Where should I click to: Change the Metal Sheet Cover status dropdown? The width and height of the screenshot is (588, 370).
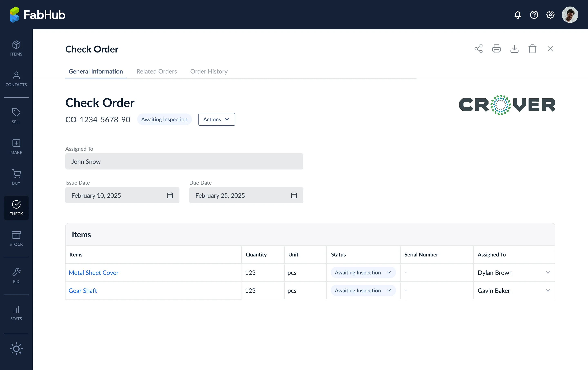pos(363,273)
